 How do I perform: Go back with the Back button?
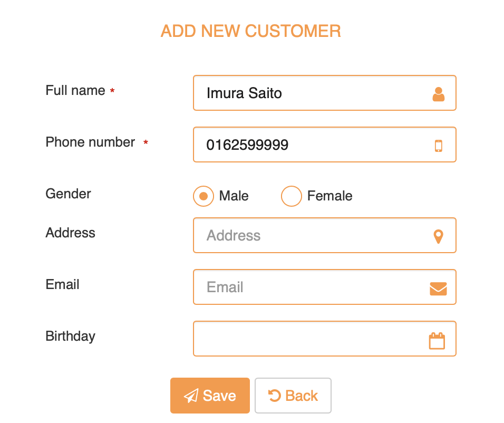pyautogui.click(x=293, y=396)
